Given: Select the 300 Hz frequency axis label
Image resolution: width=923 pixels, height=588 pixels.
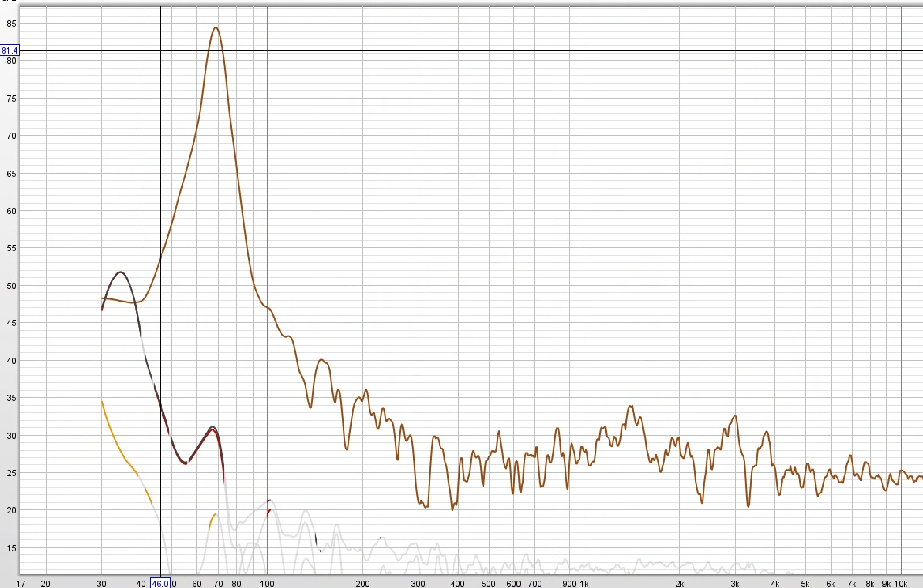Looking at the screenshot, I should click(418, 584).
